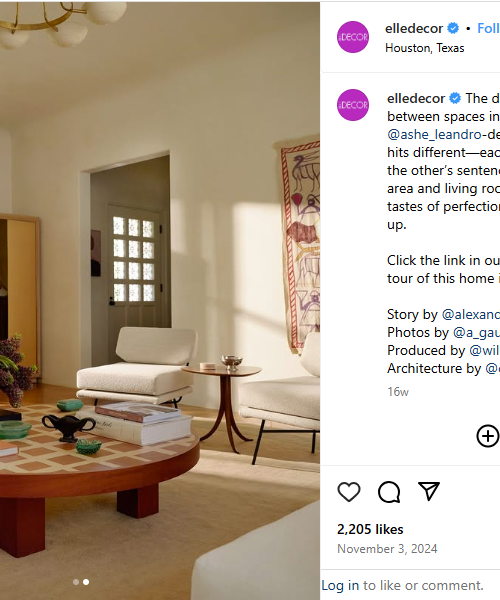This screenshot has width=500, height=600.
Task: Open comments via speech bubble icon
Action: pos(389,492)
